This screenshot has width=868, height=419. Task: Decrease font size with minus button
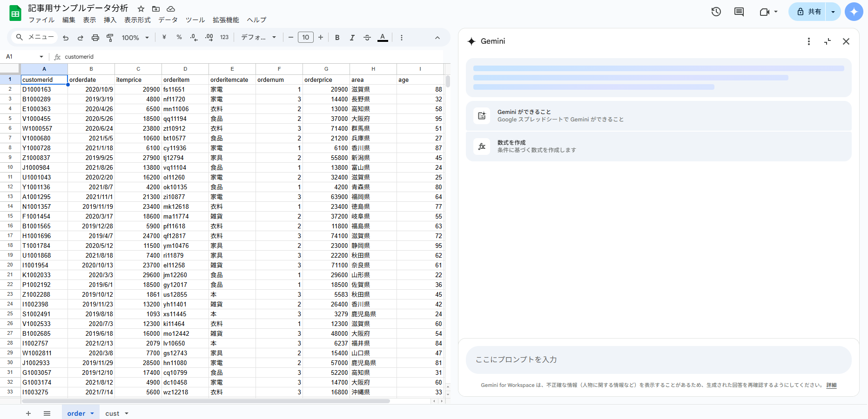point(291,37)
